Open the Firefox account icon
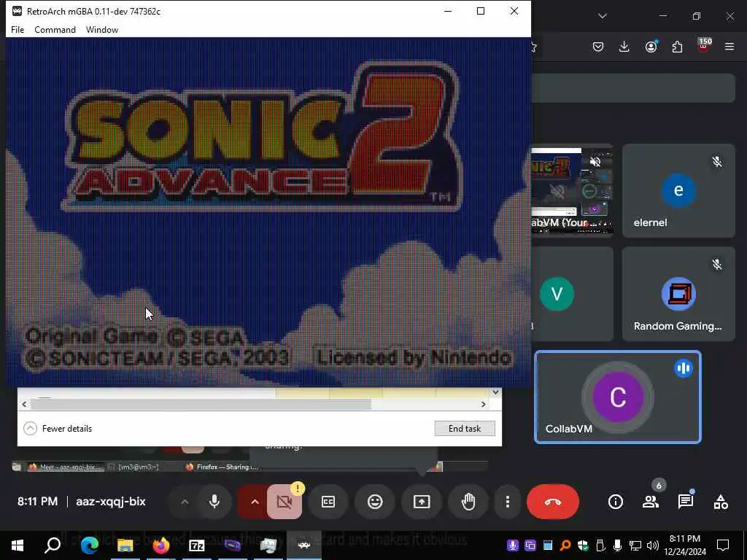Image resolution: width=747 pixels, height=560 pixels. [651, 47]
